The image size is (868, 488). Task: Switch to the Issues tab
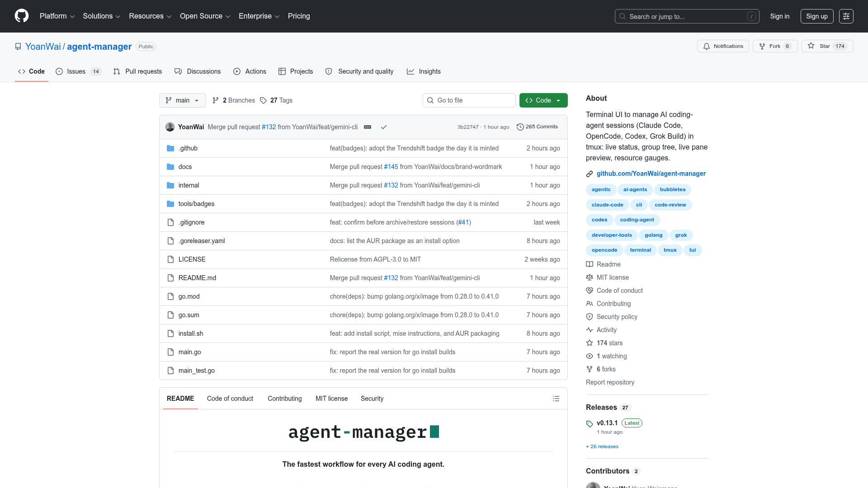point(78,71)
